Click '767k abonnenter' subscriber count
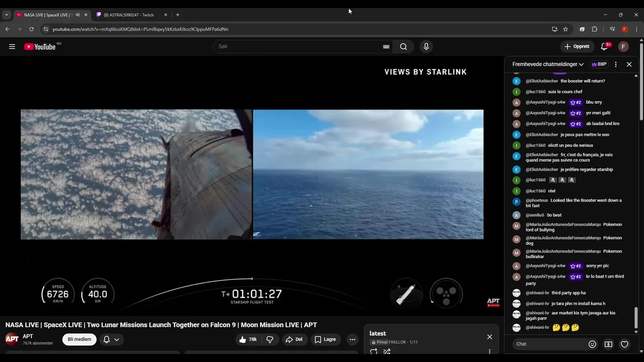The height and width of the screenshot is (362, 644). point(38,343)
